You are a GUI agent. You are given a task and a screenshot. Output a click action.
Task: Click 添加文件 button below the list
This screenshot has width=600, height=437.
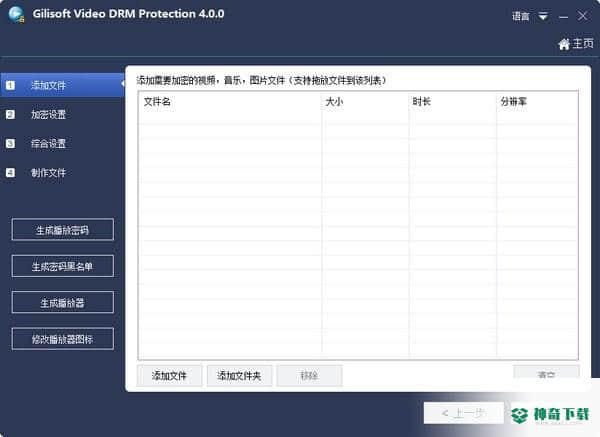coord(169,376)
